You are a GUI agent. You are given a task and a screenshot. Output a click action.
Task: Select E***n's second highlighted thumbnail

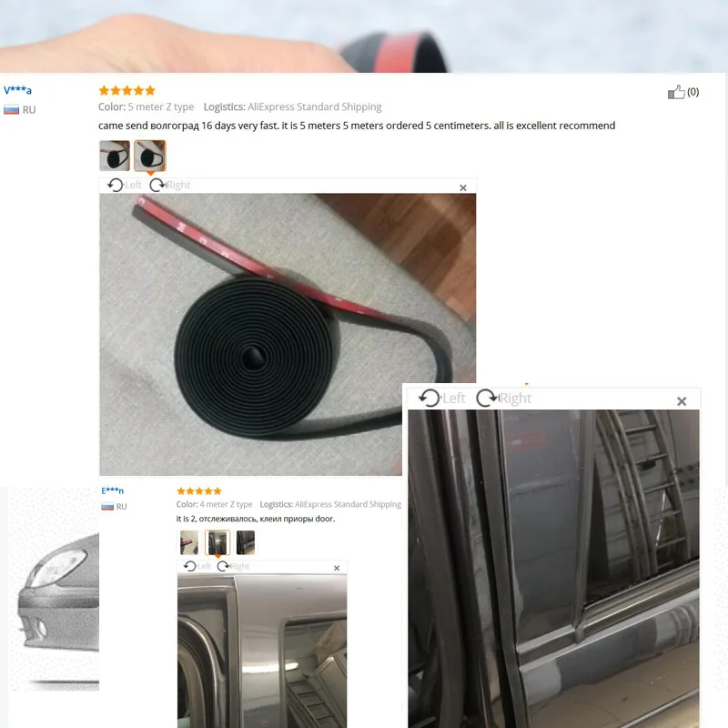(x=217, y=542)
